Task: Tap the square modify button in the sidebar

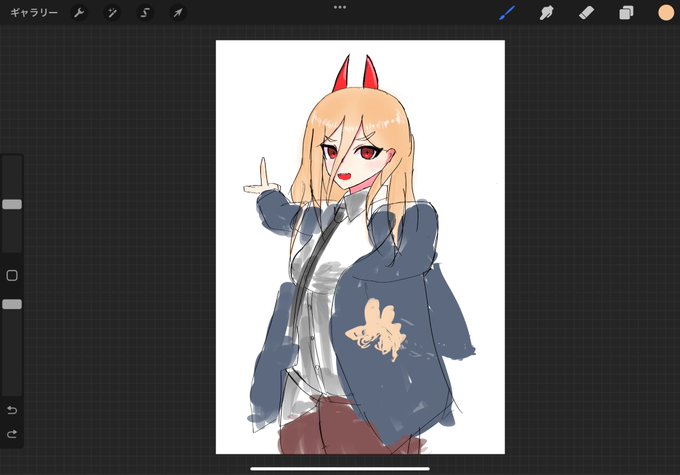Action: coord(12,275)
